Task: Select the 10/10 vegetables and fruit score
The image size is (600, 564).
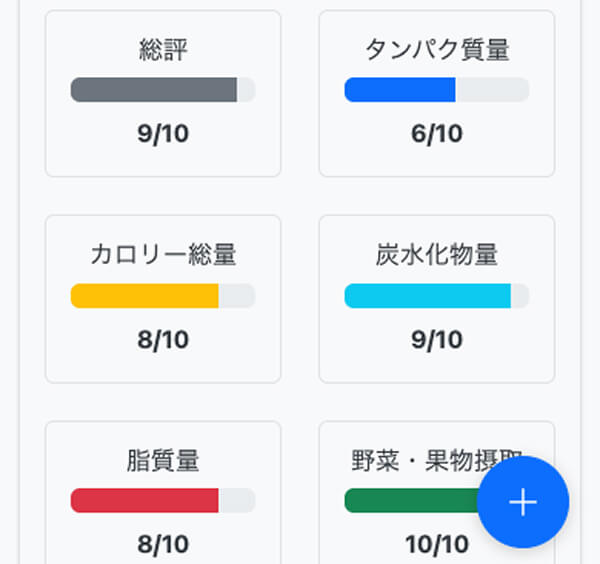Action: click(x=437, y=544)
